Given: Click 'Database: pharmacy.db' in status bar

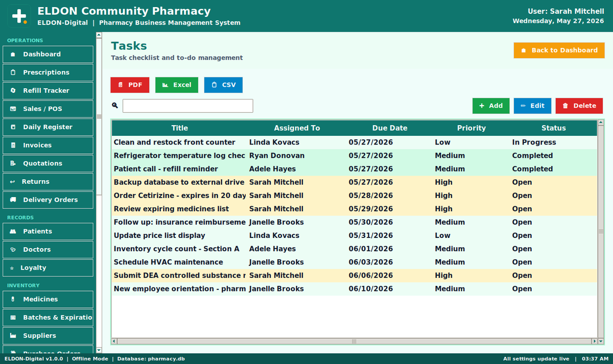Looking at the screenshot, I should pos(151,359).
